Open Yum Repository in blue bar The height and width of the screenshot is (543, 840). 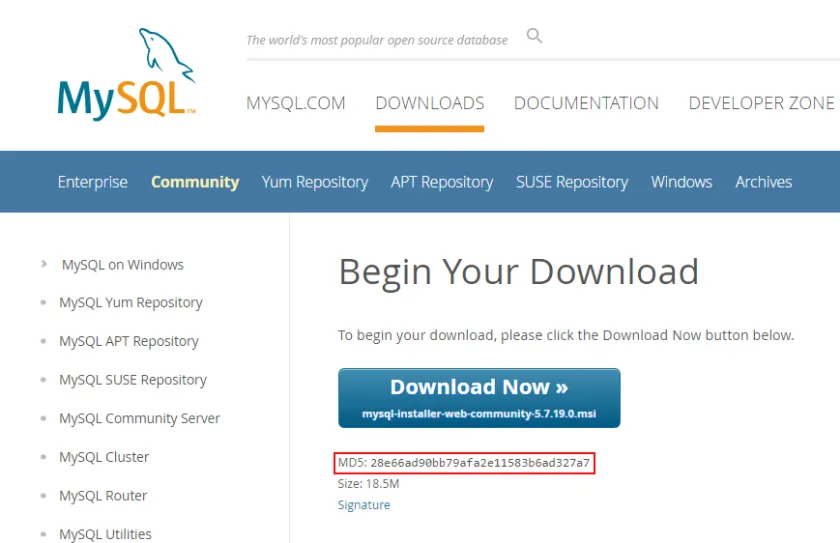pos(315,182)
